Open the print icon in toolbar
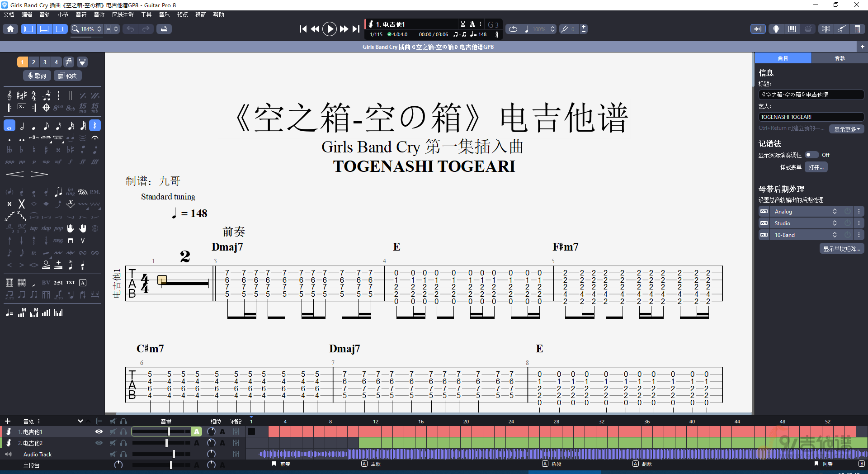 [x=164, y=29]
